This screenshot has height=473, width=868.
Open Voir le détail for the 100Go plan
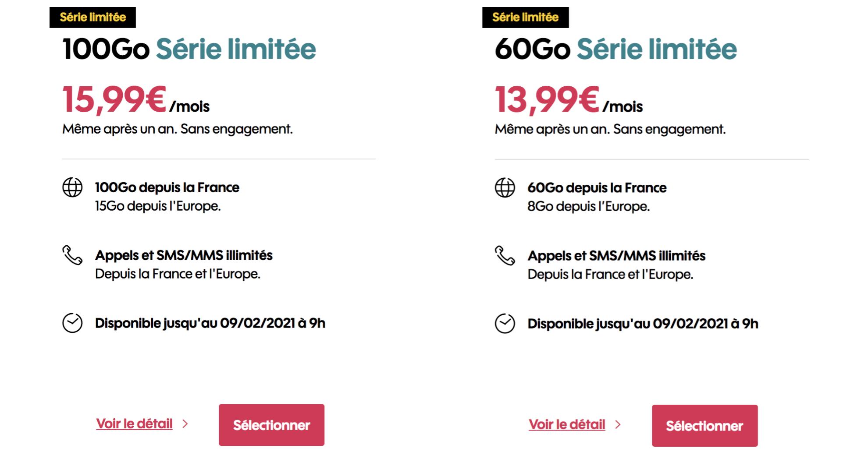click(x=134, y=424)
